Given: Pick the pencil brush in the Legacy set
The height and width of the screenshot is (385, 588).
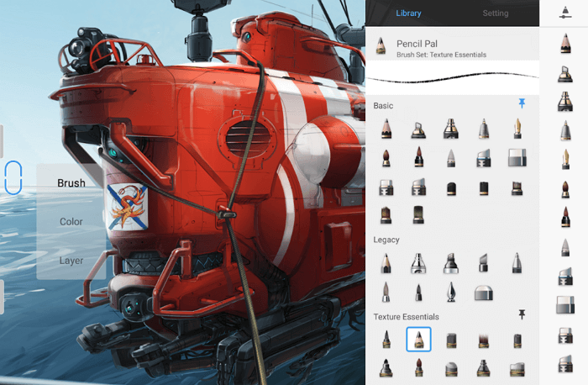Looking at the screenshot, I should pos(386,263).
